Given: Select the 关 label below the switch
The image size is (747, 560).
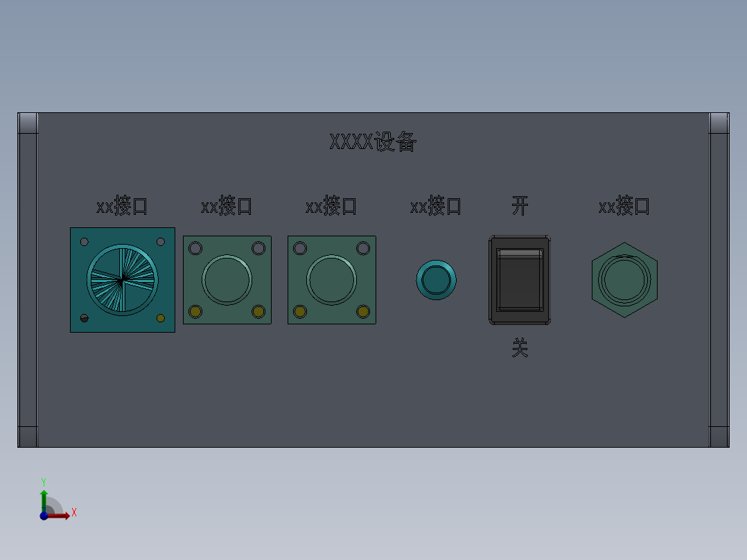Looking at the screenshot, I should (520, 348).
